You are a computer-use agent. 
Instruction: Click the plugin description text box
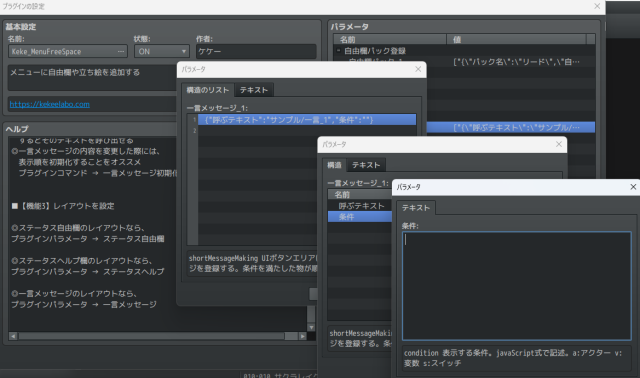pyautogui.click(x=92, y=78)
